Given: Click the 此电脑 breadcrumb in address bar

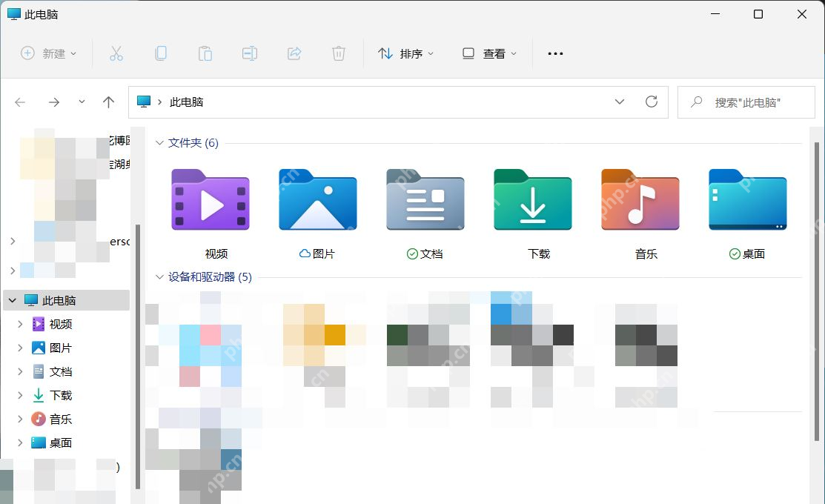Looking at the screenshot, I should coord(186,102).
